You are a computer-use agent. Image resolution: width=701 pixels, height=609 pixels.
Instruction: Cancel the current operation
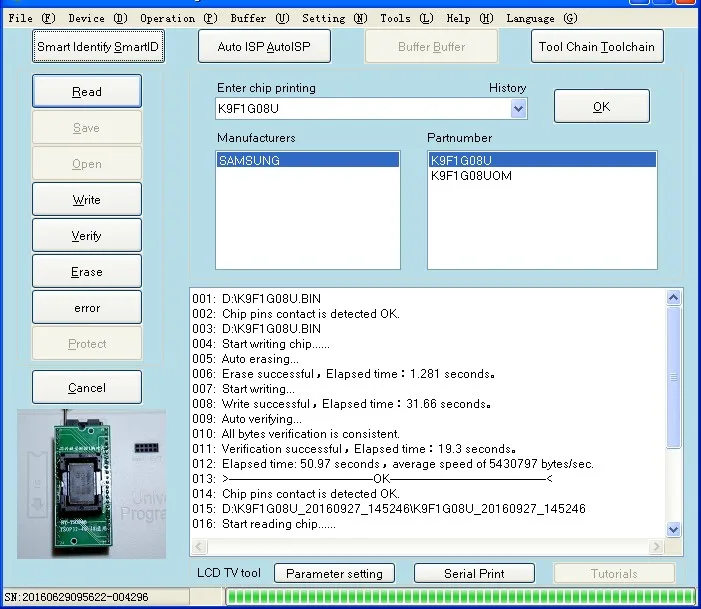[x=87, y=388]
